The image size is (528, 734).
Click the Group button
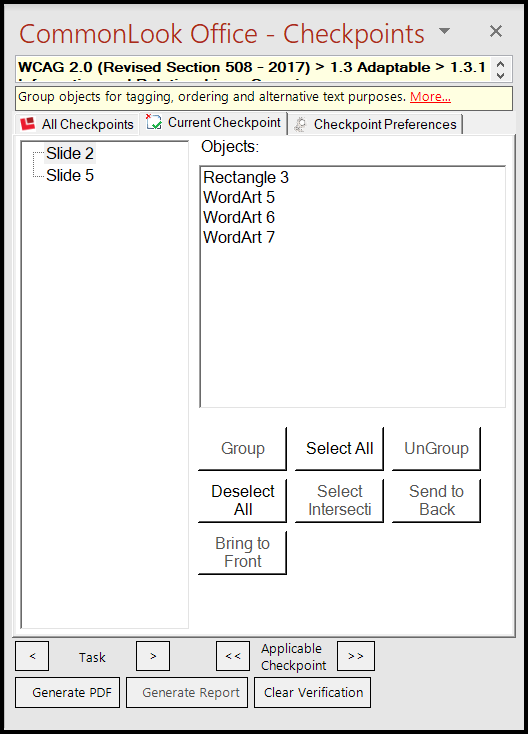[242, 448]
